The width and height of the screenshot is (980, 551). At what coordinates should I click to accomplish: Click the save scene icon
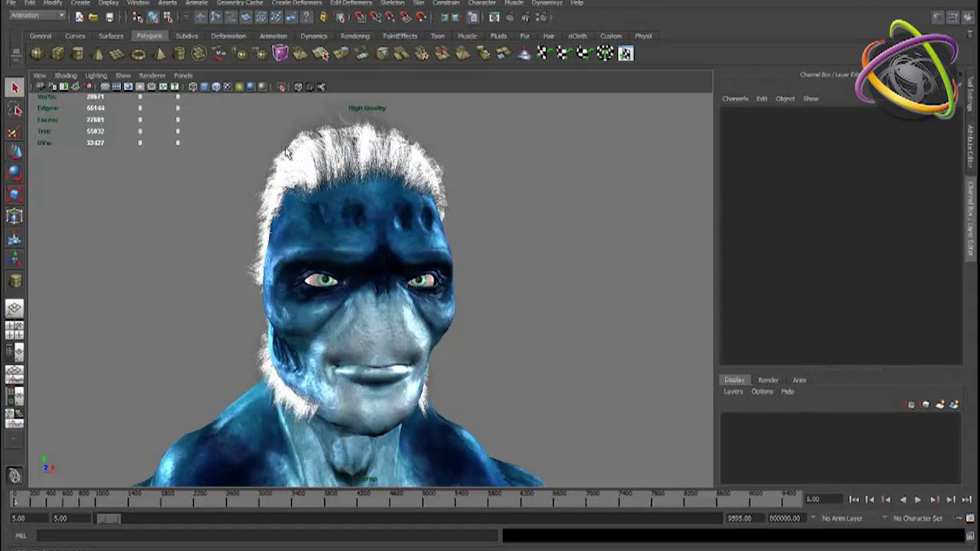pyautogui.click(x=109, y=17)
